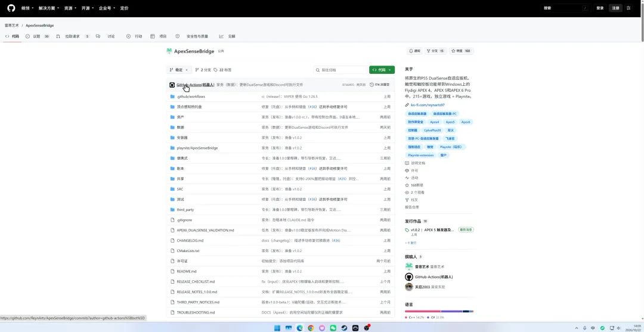The width and height of the screenshot is (644, 332).
Task: Click the eye icon beside 2 个观看
Action: coord(407,193)
